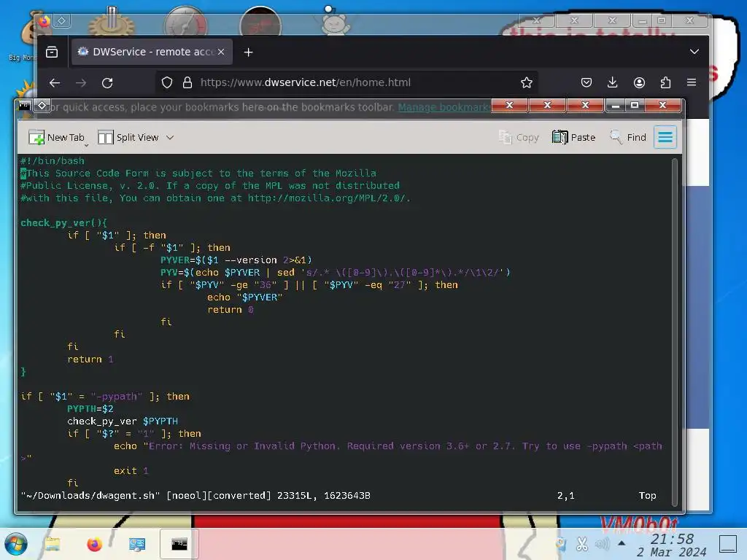Maximize the terminal window

click(x=635, y=105)
